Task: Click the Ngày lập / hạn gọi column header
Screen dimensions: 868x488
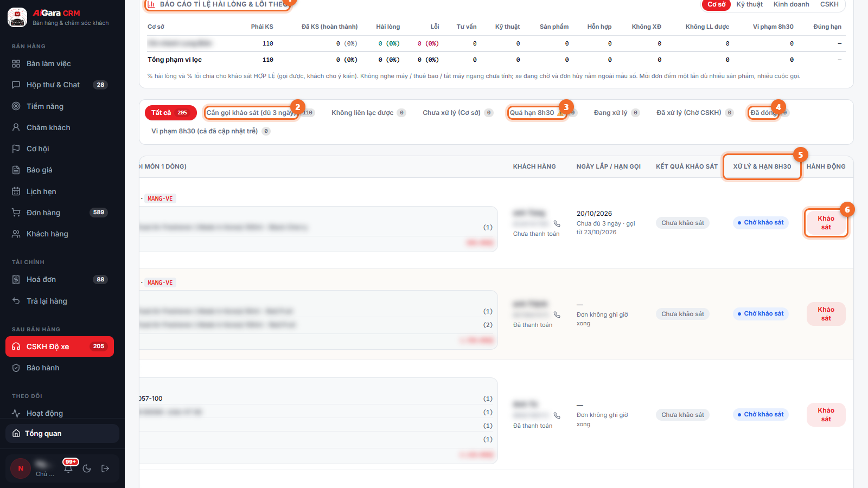Action: click(608, 166)
